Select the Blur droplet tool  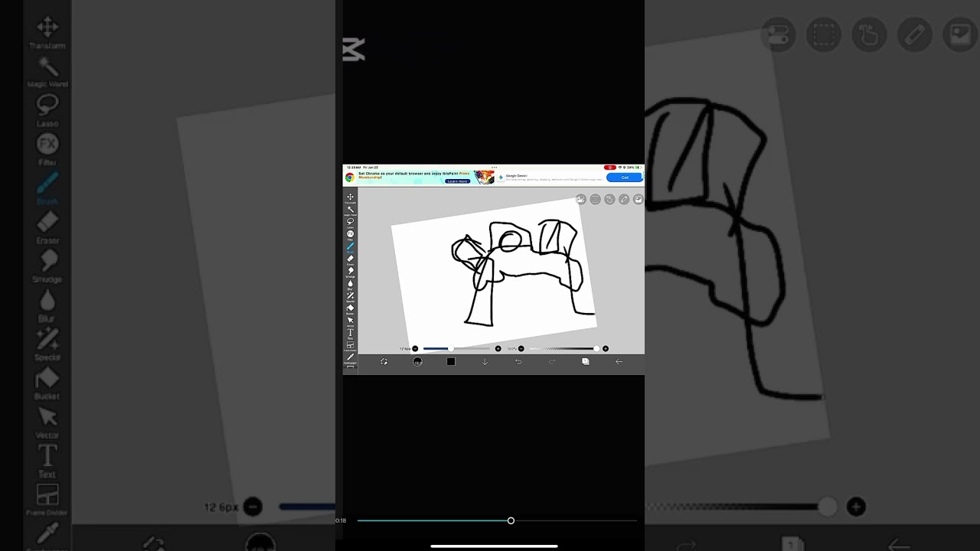click(351, 283)
